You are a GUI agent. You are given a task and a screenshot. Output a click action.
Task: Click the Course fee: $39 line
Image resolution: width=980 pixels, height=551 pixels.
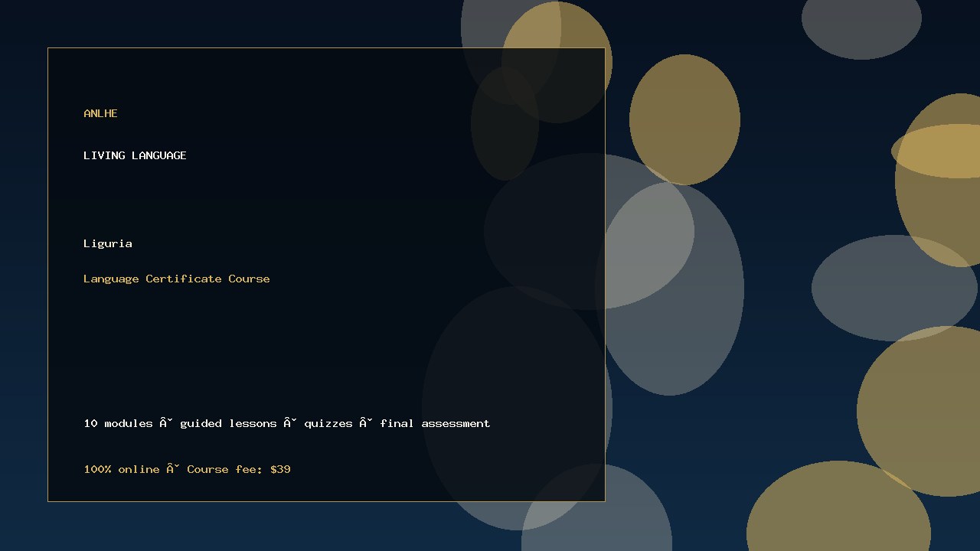pos(187,469)
